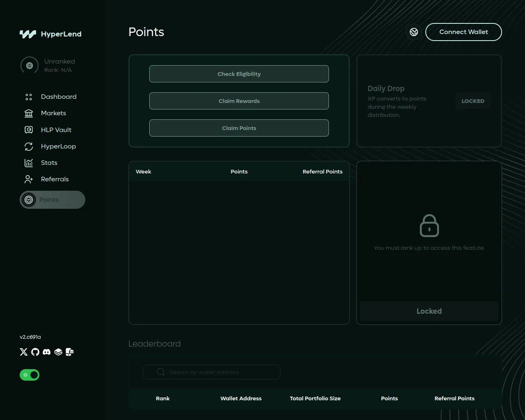Image resolution: width=525 pixels, height=420 pixels.
Task: Click the Claim Points button
Action: (x=239, y=128)
